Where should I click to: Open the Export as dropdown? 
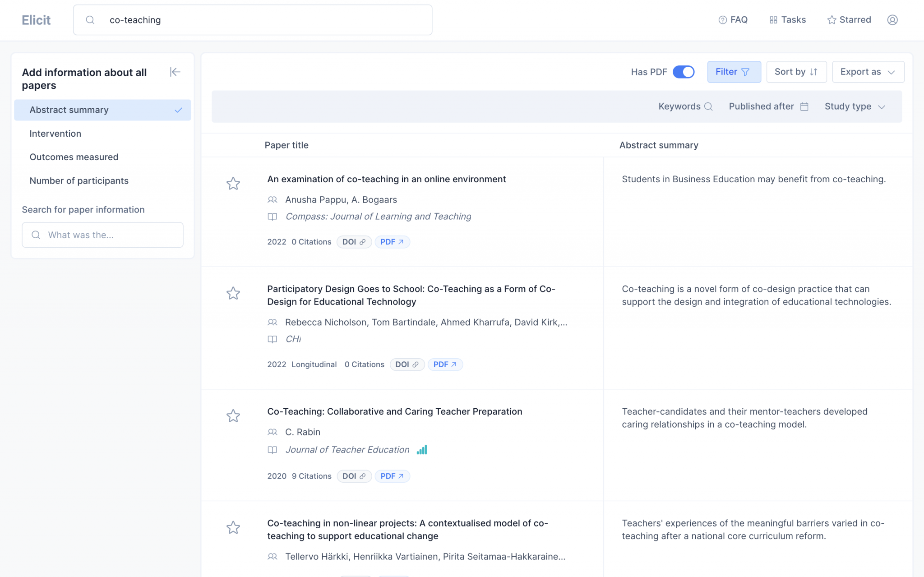coord(868,72)
